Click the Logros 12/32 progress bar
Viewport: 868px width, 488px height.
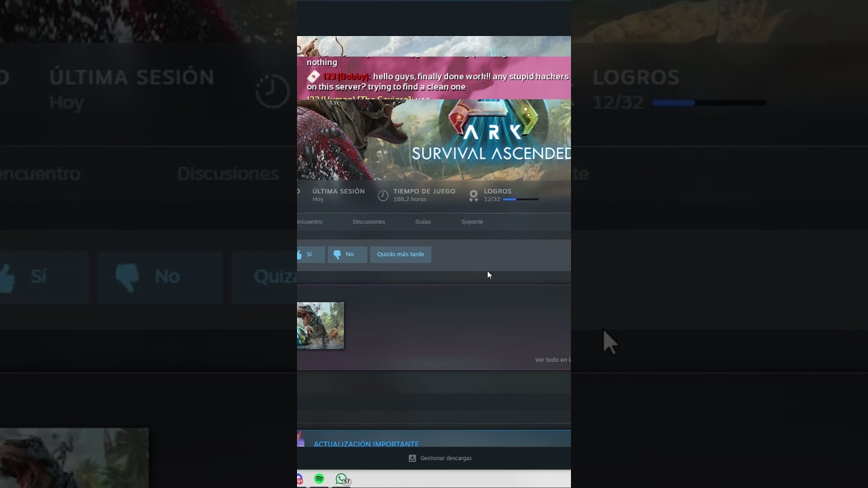coord(521,199)
